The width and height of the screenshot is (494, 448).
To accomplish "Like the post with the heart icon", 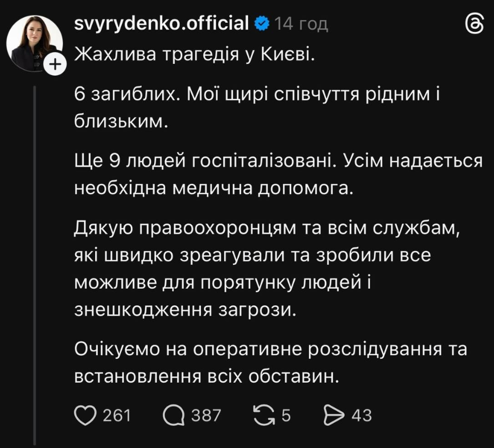I will click(84, 415).
